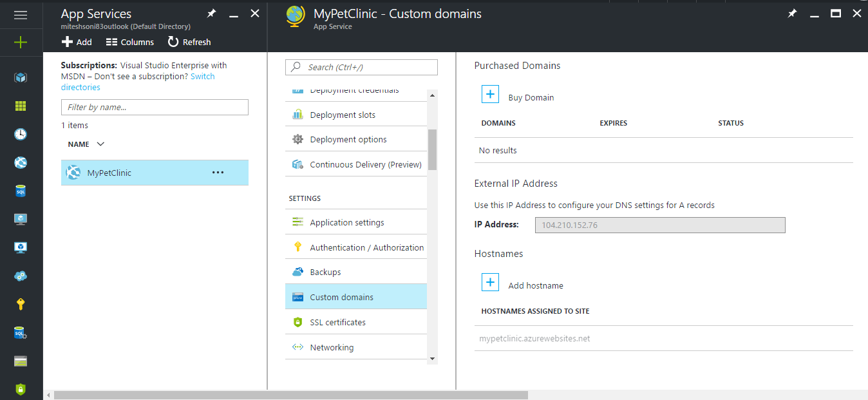868x400 pixels.
Task: Click the DOMAINS column header
Action: pyautogui.click(x=498, y=123)
